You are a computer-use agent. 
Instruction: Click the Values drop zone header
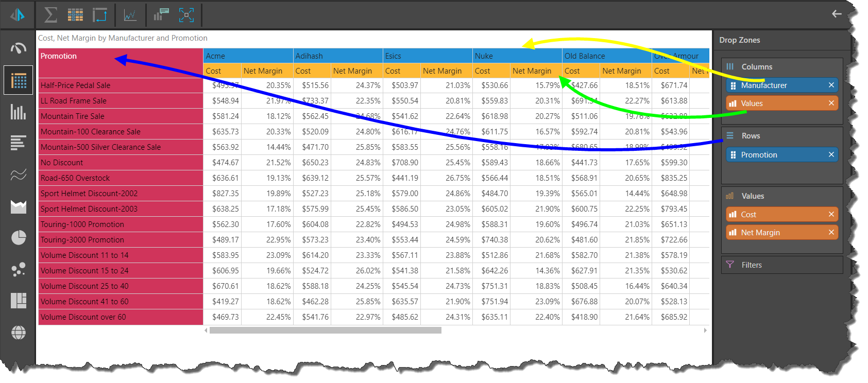click(x=753, y=196)
